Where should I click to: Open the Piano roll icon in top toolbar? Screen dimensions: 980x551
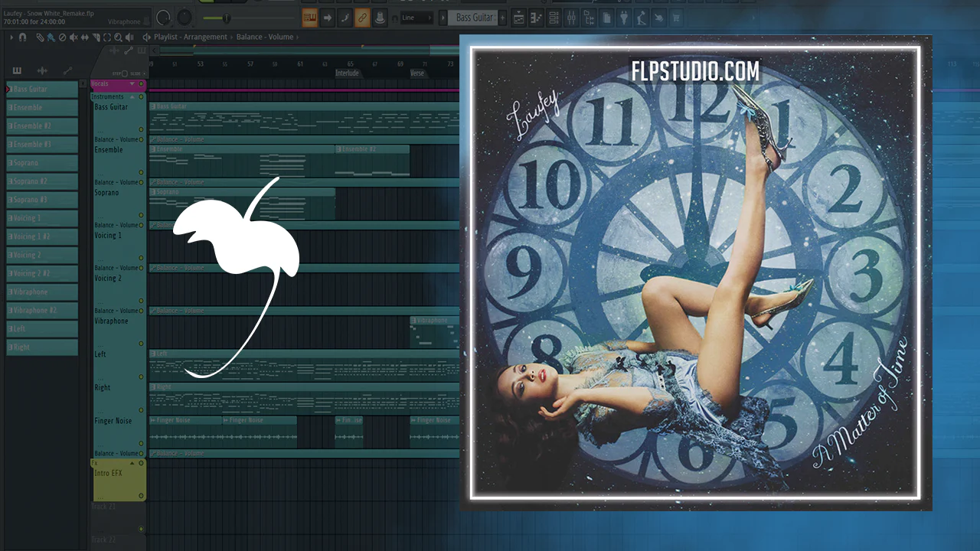(x=536, y=18)
